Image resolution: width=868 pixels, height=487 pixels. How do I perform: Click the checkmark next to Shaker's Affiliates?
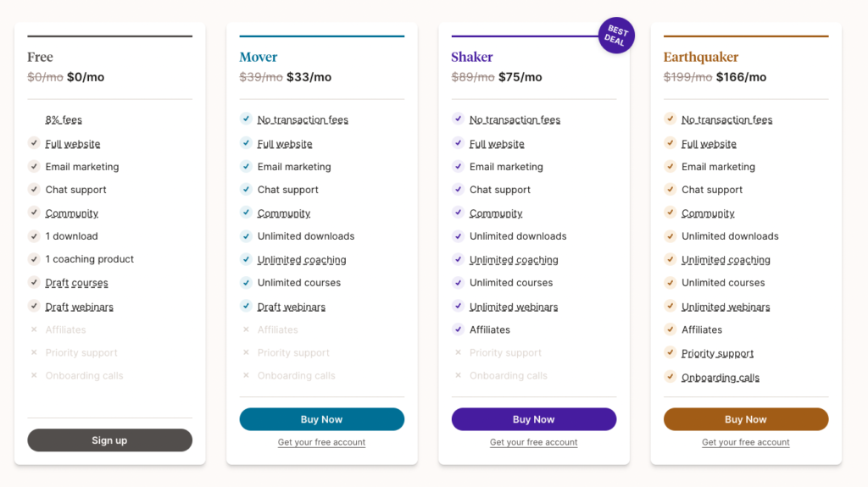tap(458, 329)
